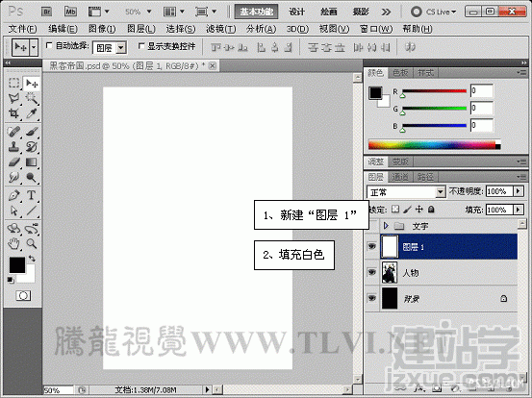
Task: Switch to the 通道 tab
Action: coord(399,177)
